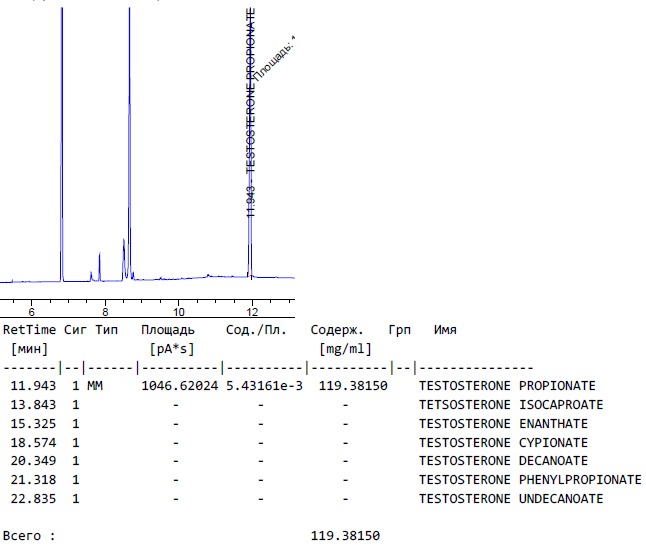Click the RetTime column header

[30, 329]
